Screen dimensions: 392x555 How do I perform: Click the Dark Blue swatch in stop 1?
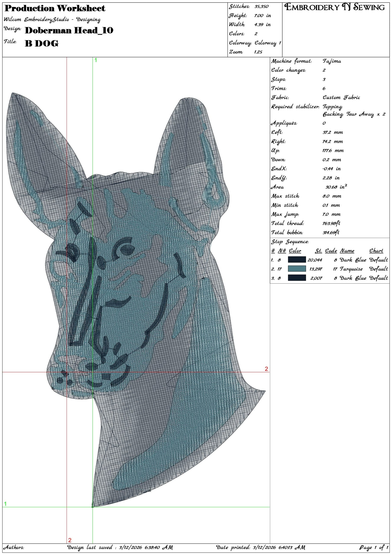coord(297,260)
